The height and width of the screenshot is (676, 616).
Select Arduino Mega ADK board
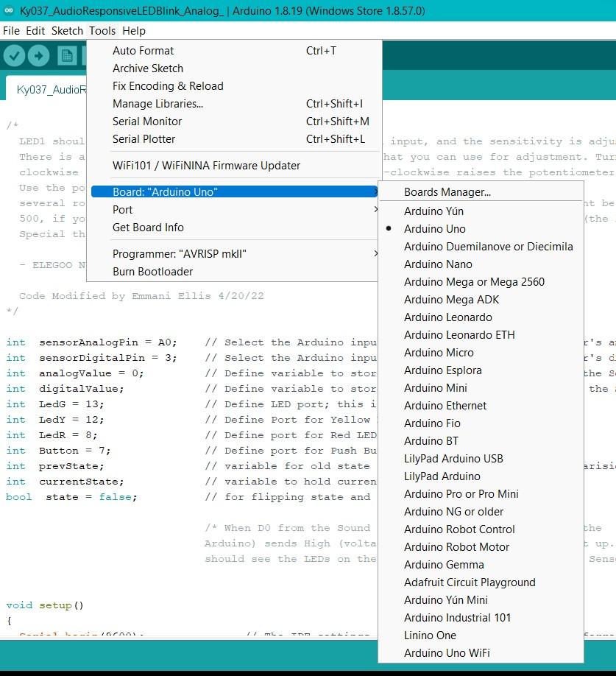coord(481,300)
